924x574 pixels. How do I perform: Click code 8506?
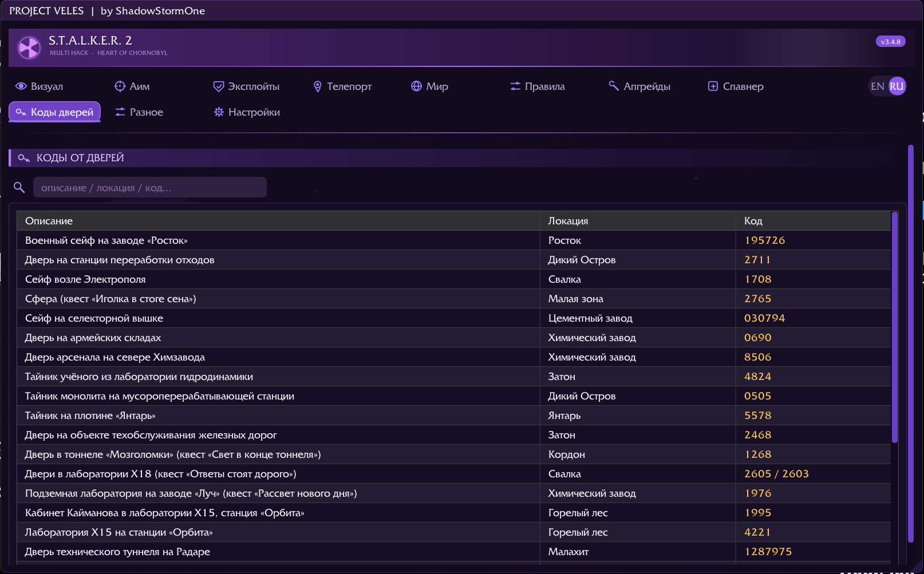[x=757, y=357]
